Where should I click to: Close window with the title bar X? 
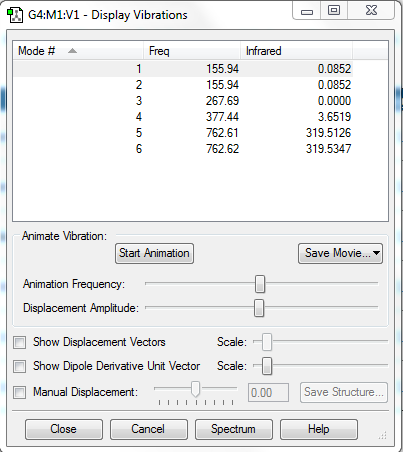371,11
